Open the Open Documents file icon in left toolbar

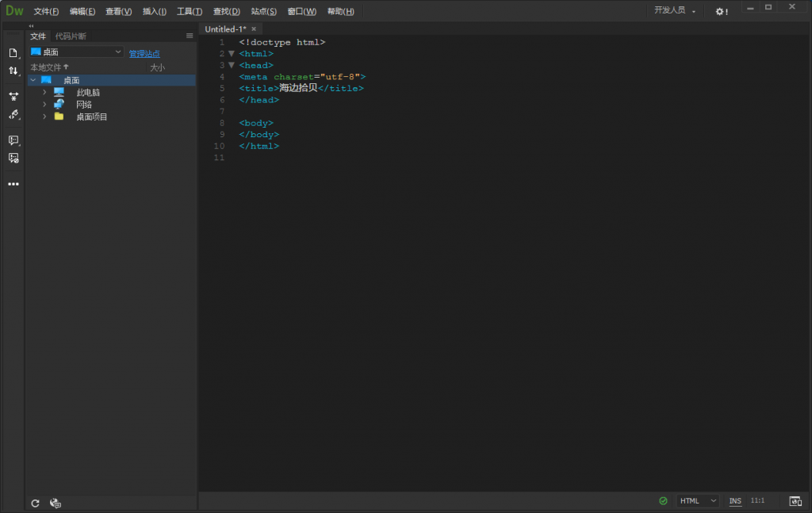coord(13,53)
